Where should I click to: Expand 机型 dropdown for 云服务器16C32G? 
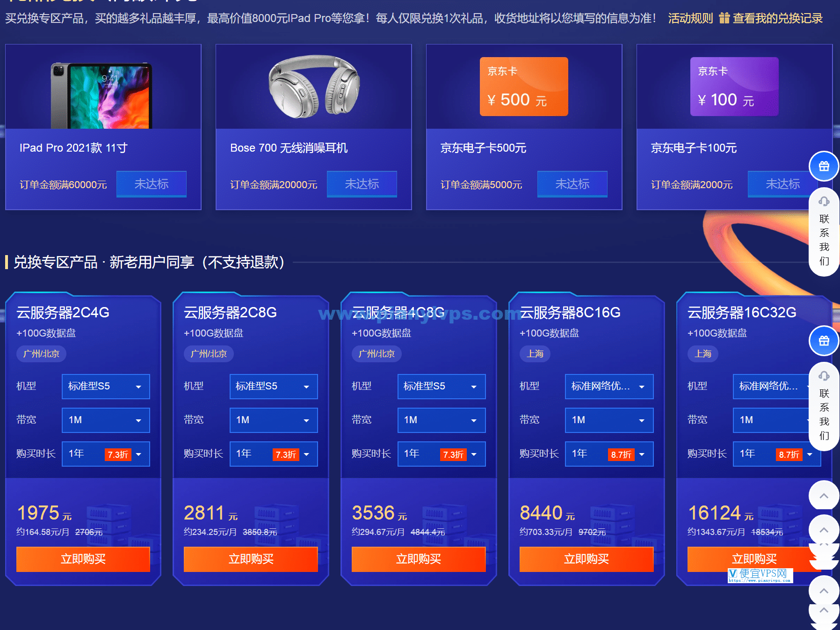[x=772, y=387]
